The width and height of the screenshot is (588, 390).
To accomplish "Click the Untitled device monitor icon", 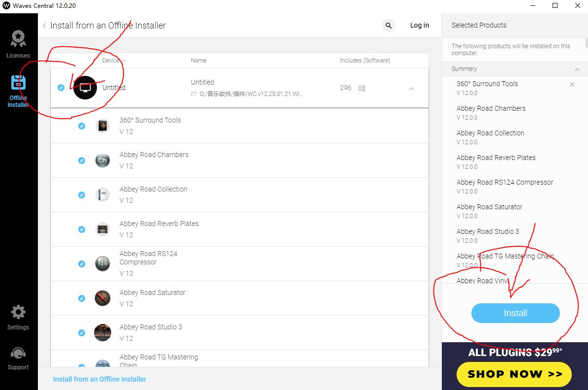I will pos(85,88).
